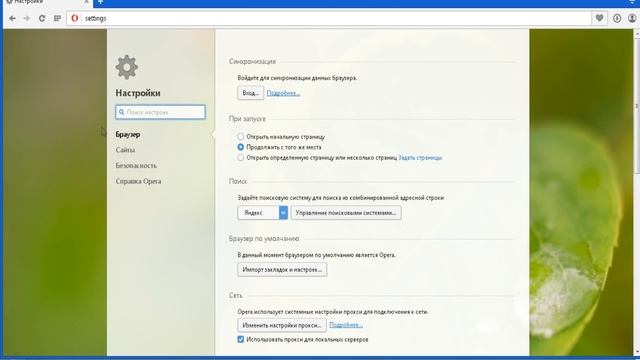Click text Войдите для синхронизации данных браузера

click(298, 78)
